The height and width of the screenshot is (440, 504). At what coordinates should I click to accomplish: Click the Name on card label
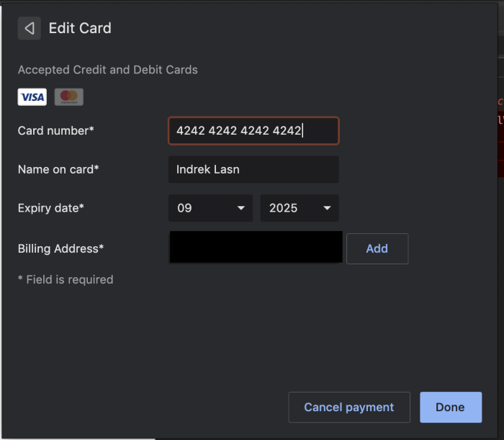pyautogui.click(x=58, y=169)
